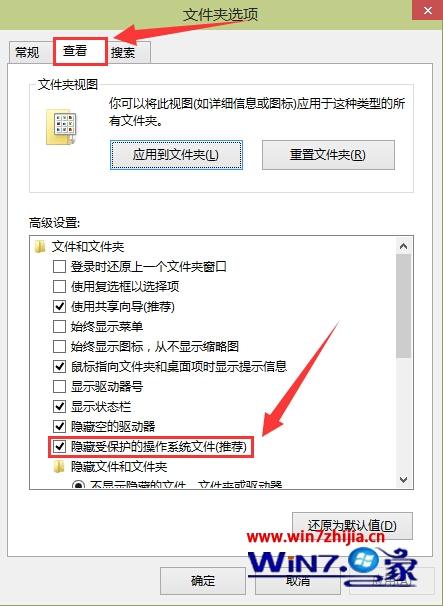Enable 登录时还原上一个文件夹窗口 checkbox
This screenshot has height=606, width=443.
(59, 267)
